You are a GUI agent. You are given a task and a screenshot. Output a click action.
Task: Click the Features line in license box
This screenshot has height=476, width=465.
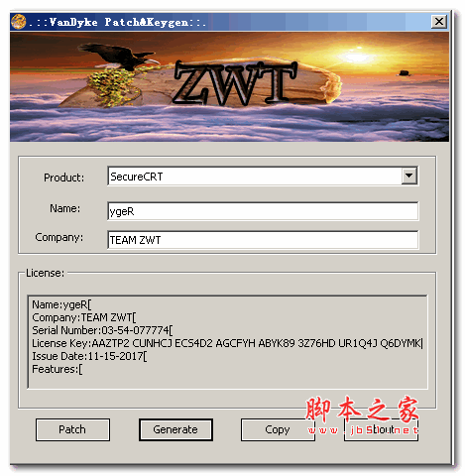click(x=58, y=369)
